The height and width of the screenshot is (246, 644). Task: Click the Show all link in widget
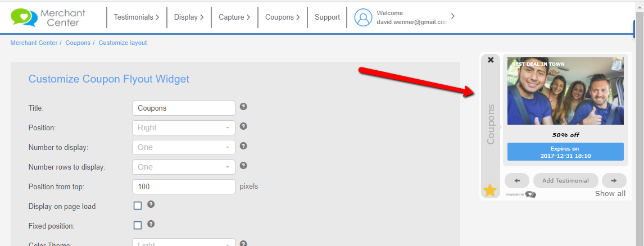pos(610,194)
